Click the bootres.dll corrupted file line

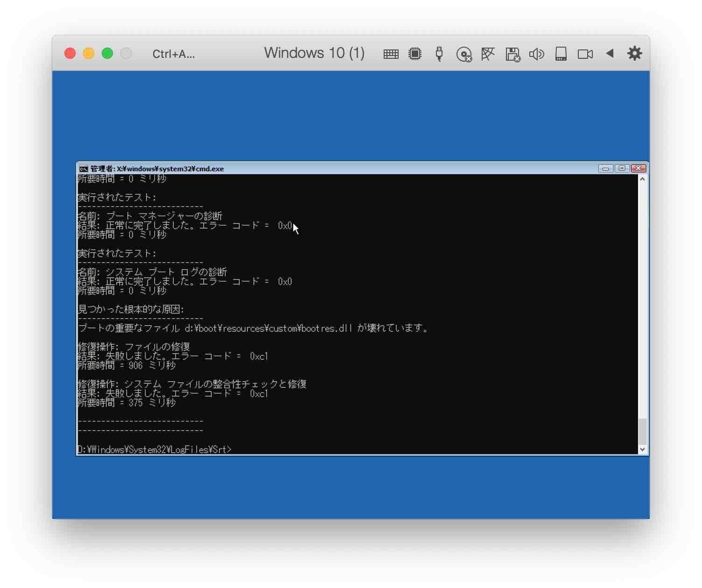[253, 328]
